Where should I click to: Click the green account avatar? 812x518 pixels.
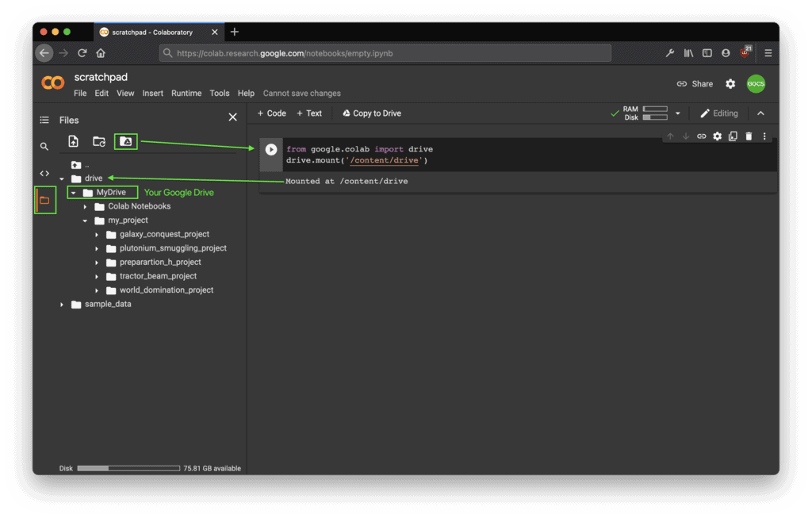pos(756,83)
